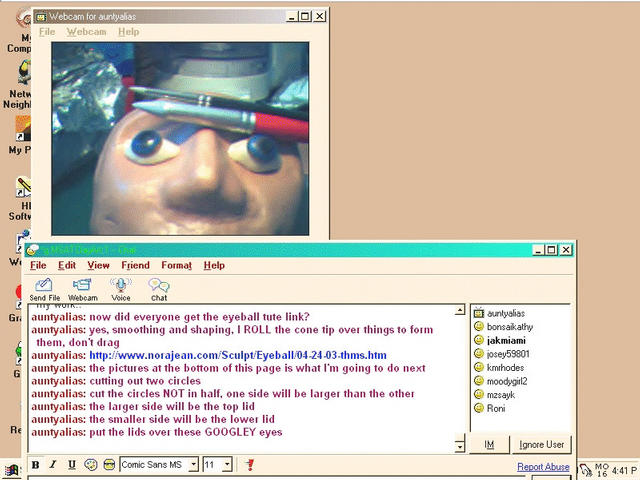The height and width of the screenshot is (480, 640).
Task: Open the Format menu
Action: click(176, 265)
